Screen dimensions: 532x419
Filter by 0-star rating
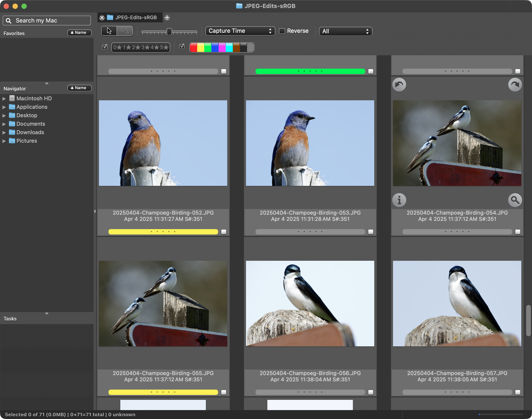tap(118, 47)
